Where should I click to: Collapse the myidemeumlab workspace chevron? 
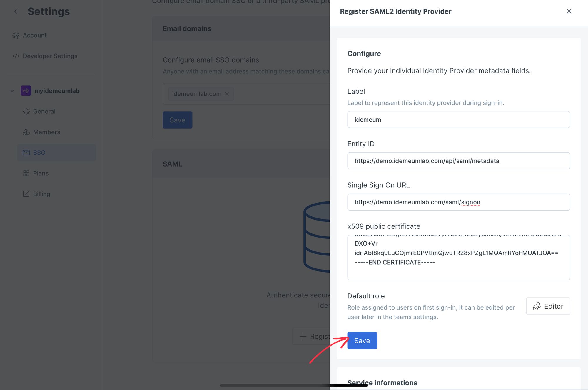coord(12,91)
